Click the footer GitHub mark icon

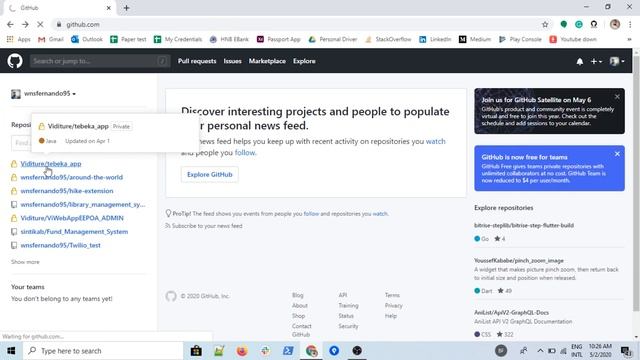pyautogui.click(x=171, y=296)
